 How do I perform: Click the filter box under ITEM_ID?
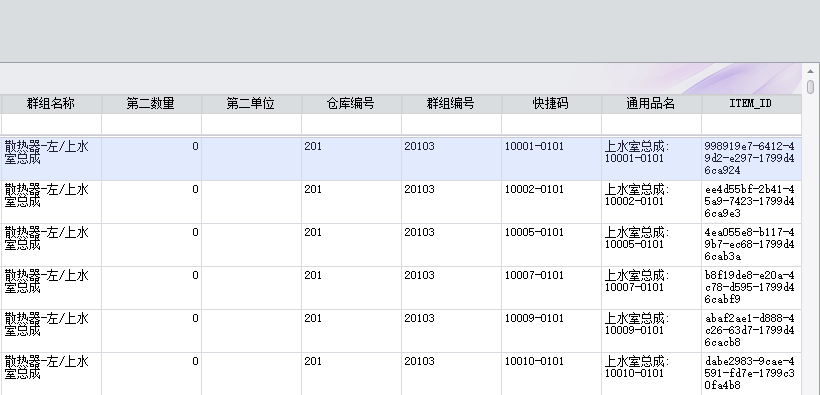click(x=751, y=125)
